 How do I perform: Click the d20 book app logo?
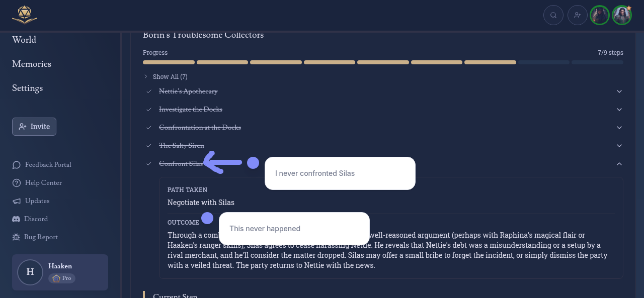pyautogui.click(x=25, y=15)
